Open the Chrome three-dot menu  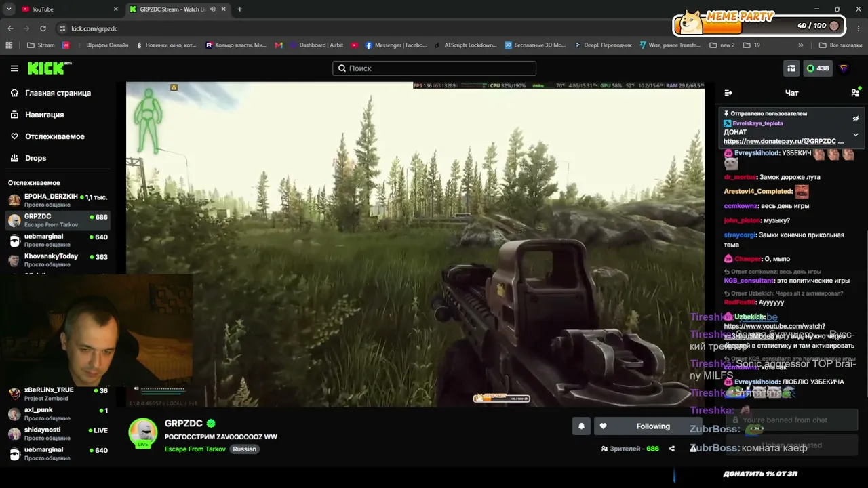(x=857, y=28)
